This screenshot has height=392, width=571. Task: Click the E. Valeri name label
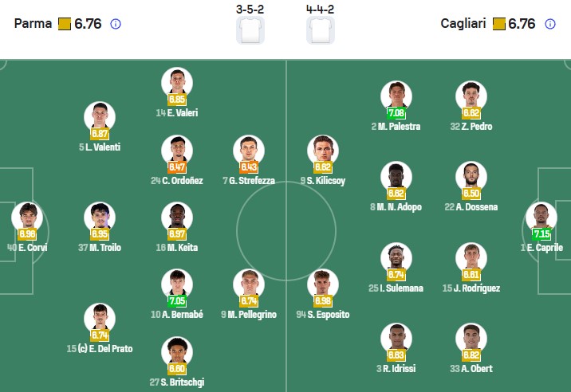point(176,113)
